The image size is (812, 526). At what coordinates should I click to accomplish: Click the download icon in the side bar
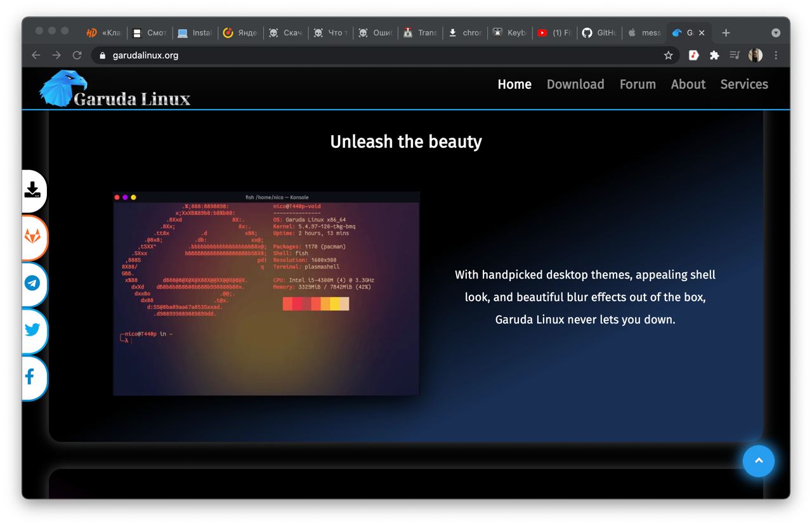point(32,190)
